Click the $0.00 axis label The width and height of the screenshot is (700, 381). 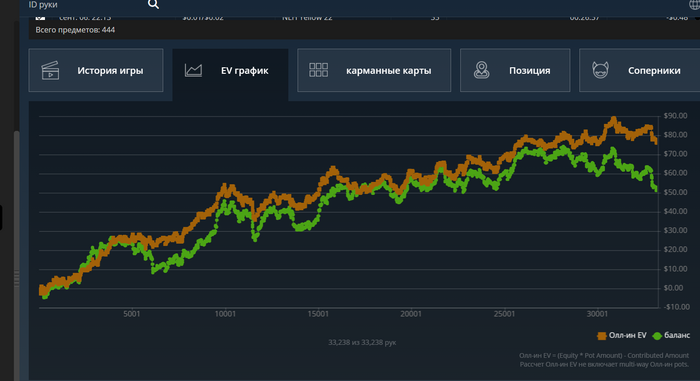pyautogui.click(x=673, y=288)
